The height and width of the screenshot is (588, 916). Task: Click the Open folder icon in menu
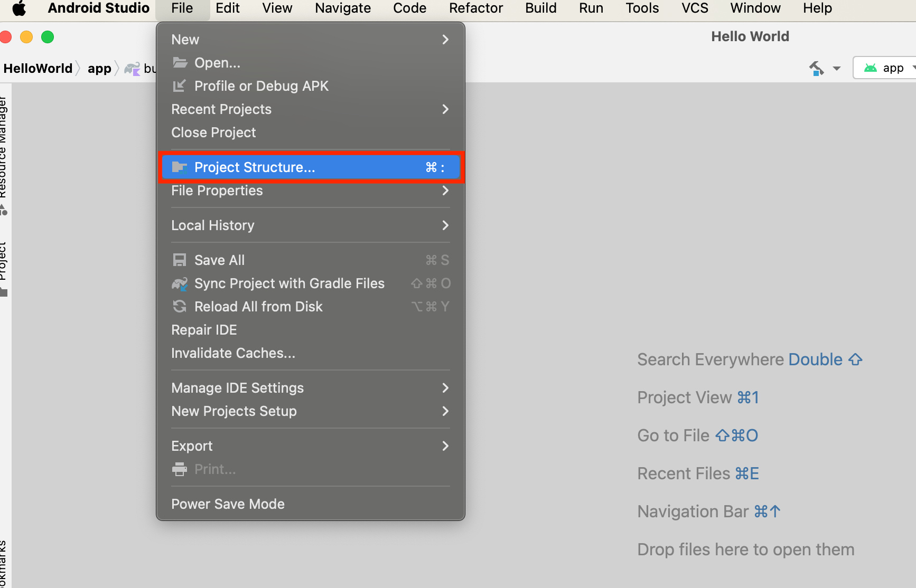pyautogui.click(x=180, y=63)
